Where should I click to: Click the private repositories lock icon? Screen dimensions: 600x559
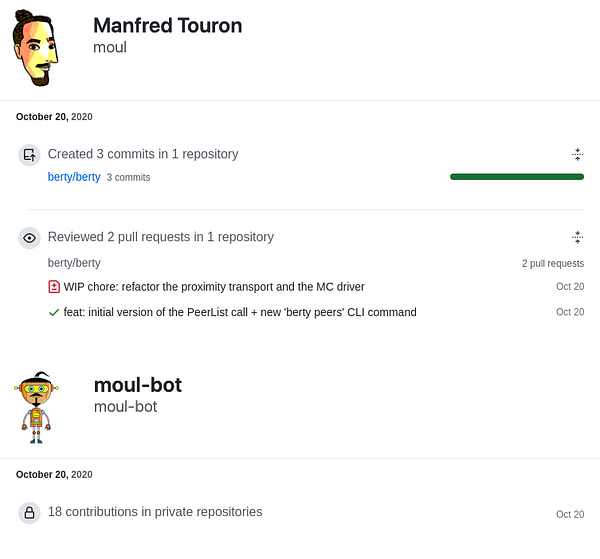point(30,513)
